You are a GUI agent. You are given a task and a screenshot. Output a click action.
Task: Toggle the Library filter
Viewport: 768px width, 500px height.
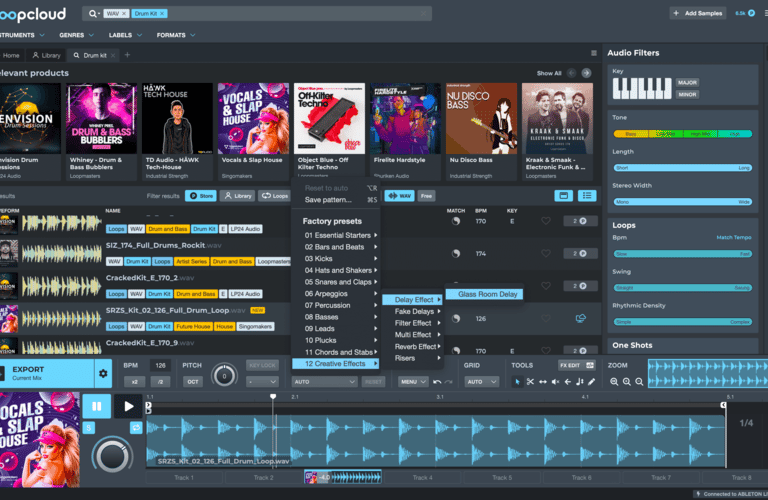click(x=238, y=196)
